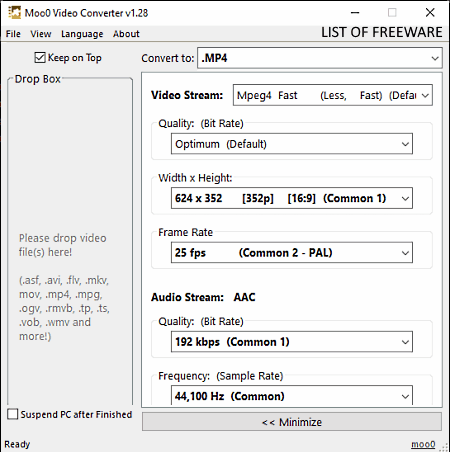This screenshot has height=452, width=450.
Task: Click the Convert to: label
Action: [168, 58]
